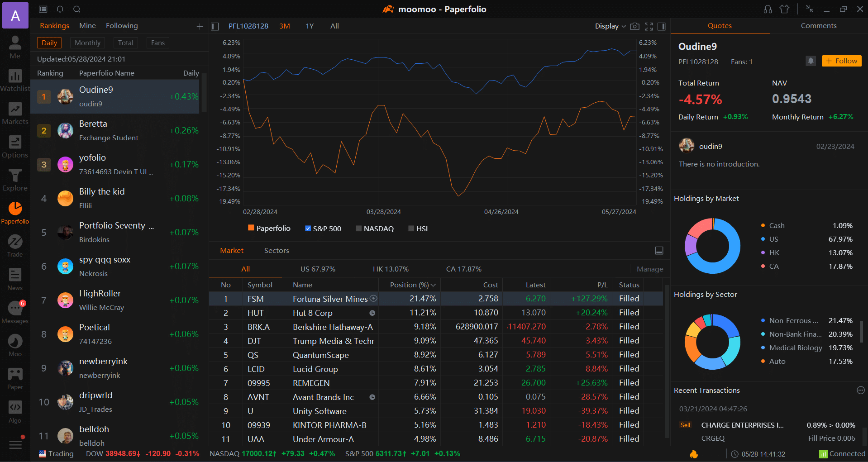Select the Total ranking filter

click(125, 43)
